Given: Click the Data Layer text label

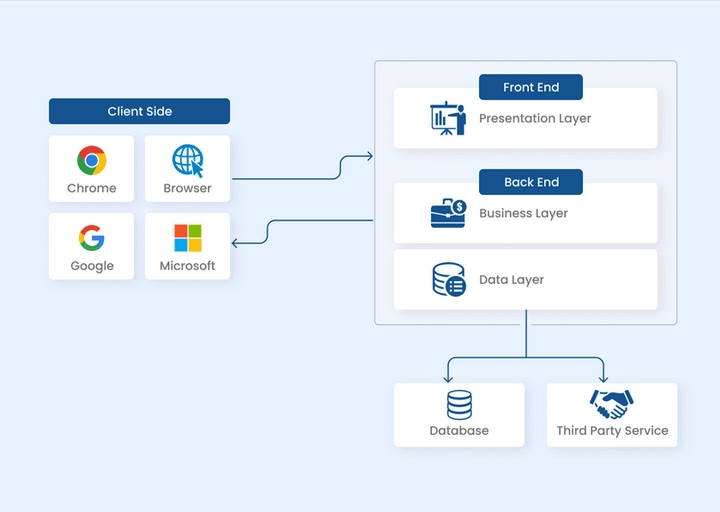Looking at the screenshot, I should click(511, 280).
